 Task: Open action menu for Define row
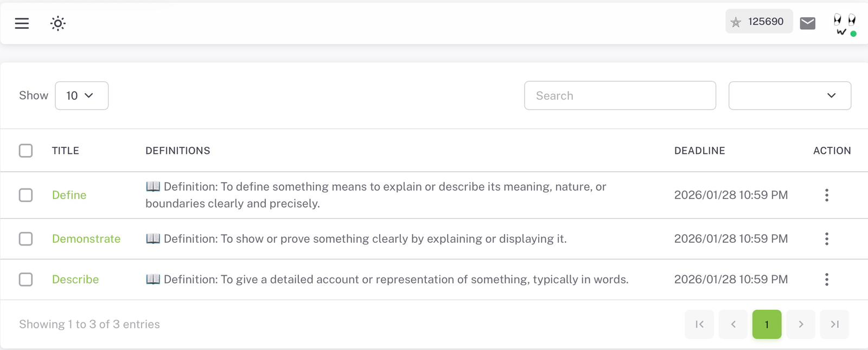826,195
